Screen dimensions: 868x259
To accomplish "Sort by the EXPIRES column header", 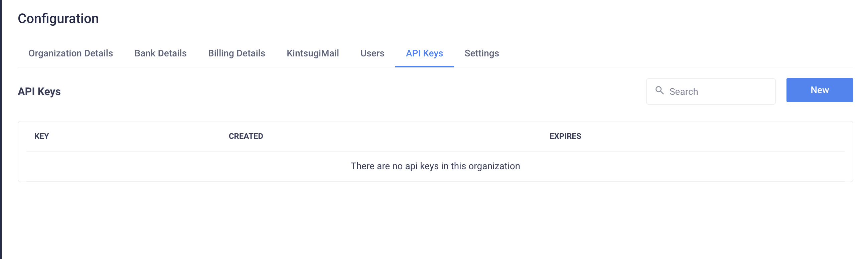I will pyautogui.click(x=565, y=136).
